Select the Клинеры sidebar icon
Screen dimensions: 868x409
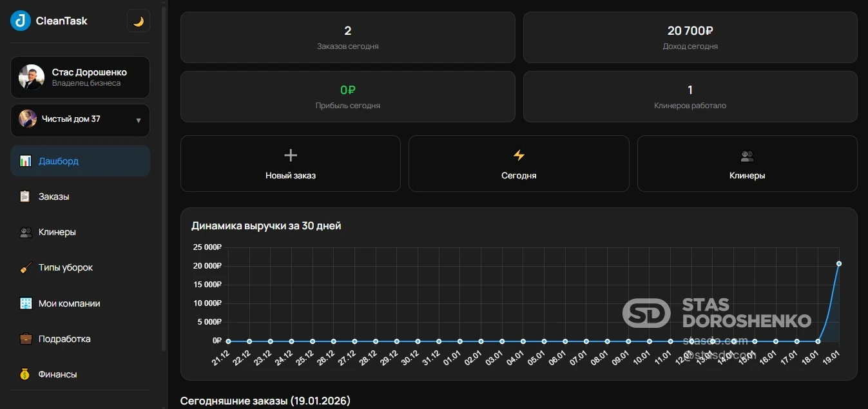point(24,232)
